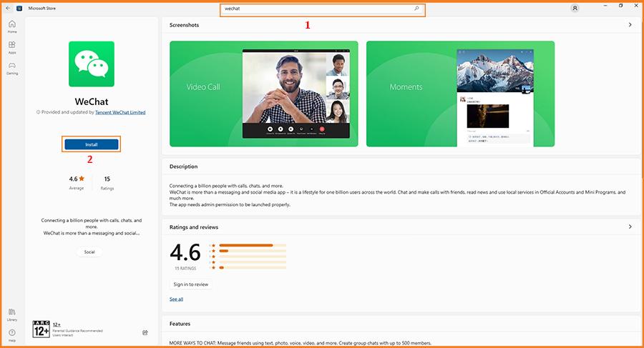The height and width of the screenshot is (348, 644).
Task: Install the WeChat app
Action: click(92, 144)
